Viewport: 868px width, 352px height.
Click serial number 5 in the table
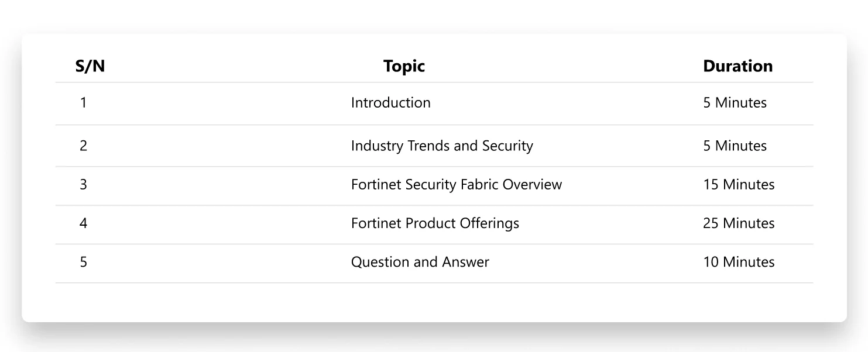point(83,262)
